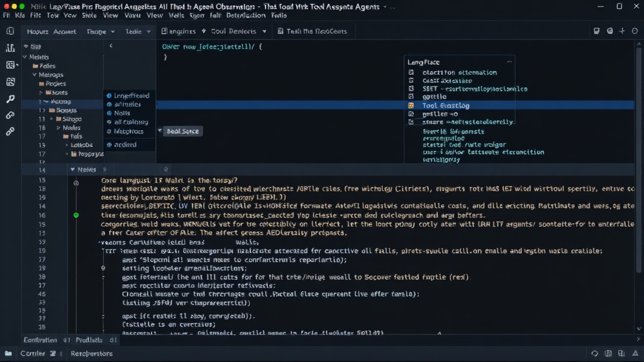Image resolution: width=644 pixels, height=362 pixels.
Task: Expand the Suhgps folder in the tree
Action: pos(52,119)
